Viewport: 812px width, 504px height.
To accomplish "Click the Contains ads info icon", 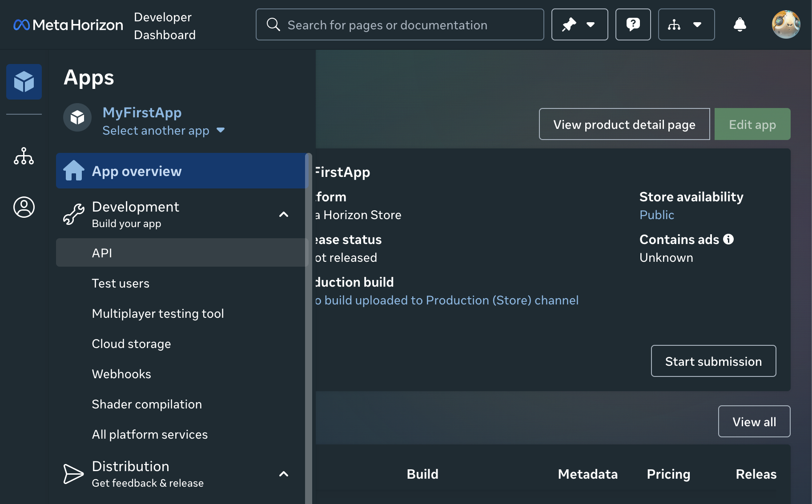I will pos(728,239).
